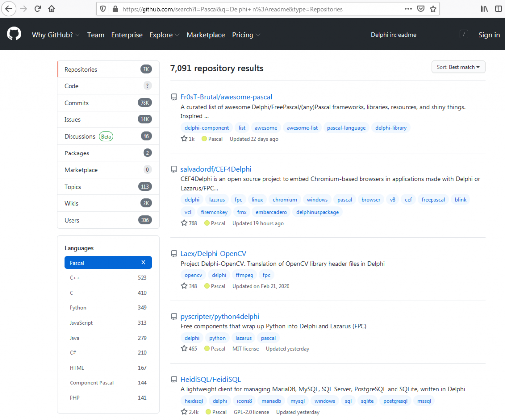Open the Enterprise nav item
The image size is (505, 420).
127,35
